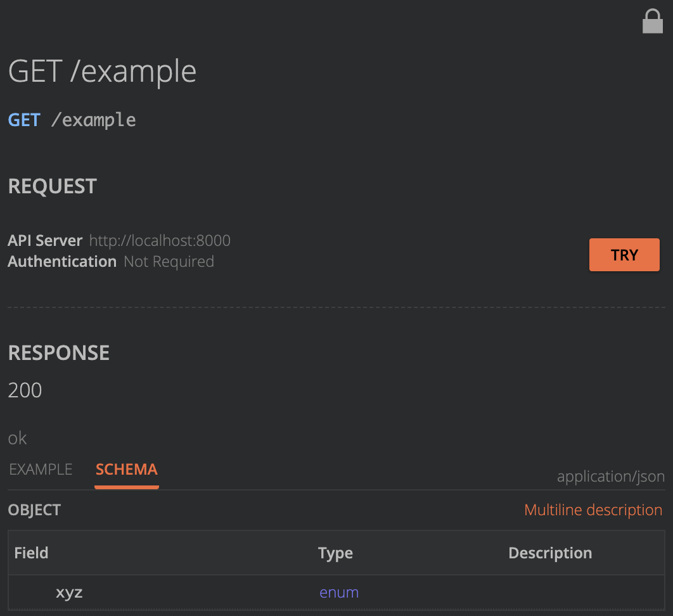Switch to the EXAMPLE tab
Image resolution: width=673 pixels, height=616 pixels.
[x=41, y=470]
